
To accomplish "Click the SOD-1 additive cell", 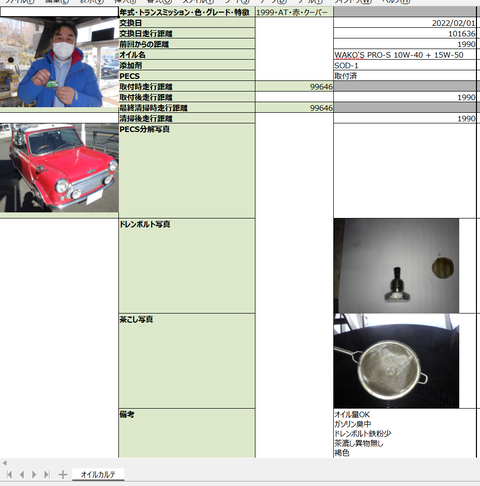I will [405, 65].
